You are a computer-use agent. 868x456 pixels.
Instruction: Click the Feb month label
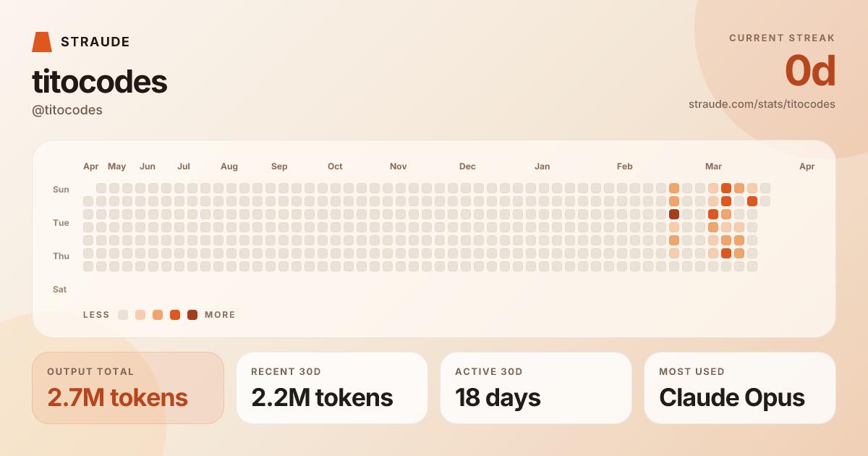point(625,166)
